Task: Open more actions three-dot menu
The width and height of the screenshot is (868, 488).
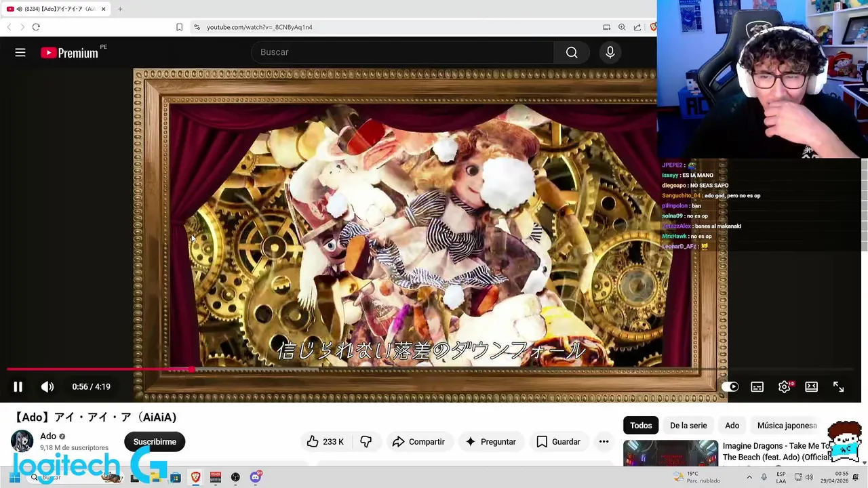Action: (x=604, y=442)
